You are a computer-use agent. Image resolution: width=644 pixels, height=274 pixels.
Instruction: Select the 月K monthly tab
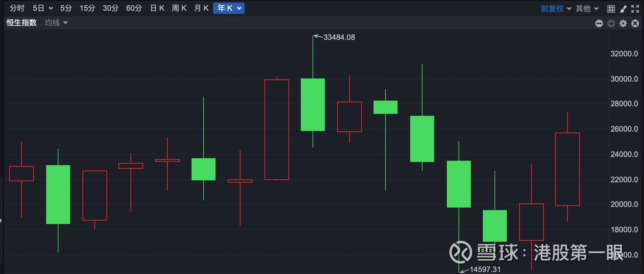[x=201, y=8]
